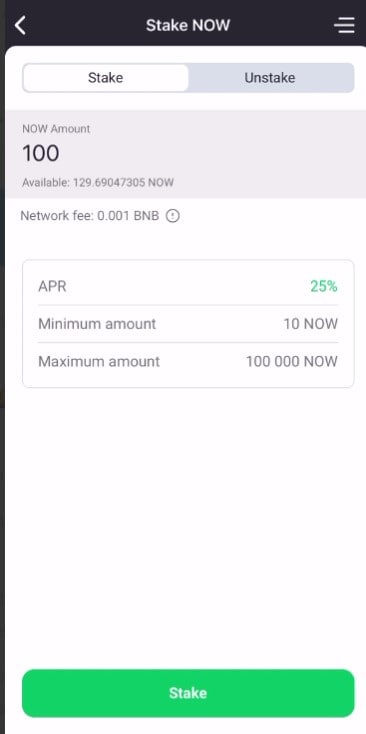366x734 pixels.
Task: Click the NOW Amount label
Action: (x=56, y=129)
